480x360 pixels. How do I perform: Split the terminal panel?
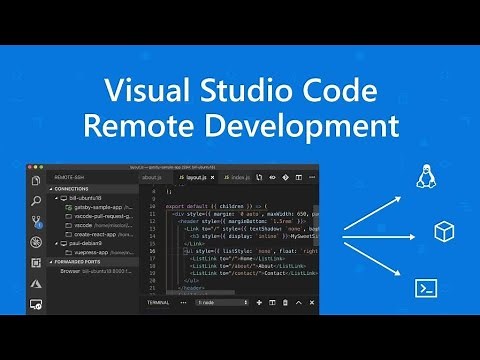pyautogui.click(x=272, y=303)
